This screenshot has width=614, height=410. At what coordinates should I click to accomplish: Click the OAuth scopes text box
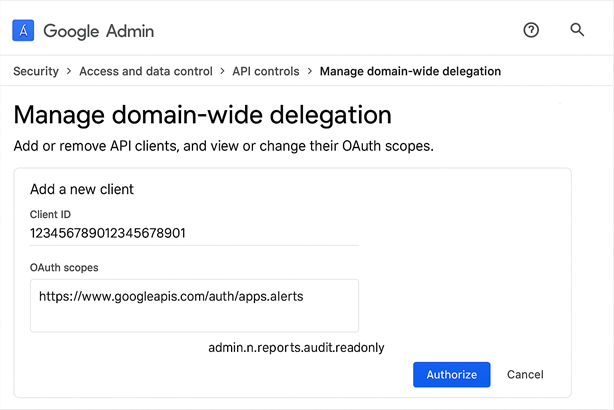tap(194, 305)
